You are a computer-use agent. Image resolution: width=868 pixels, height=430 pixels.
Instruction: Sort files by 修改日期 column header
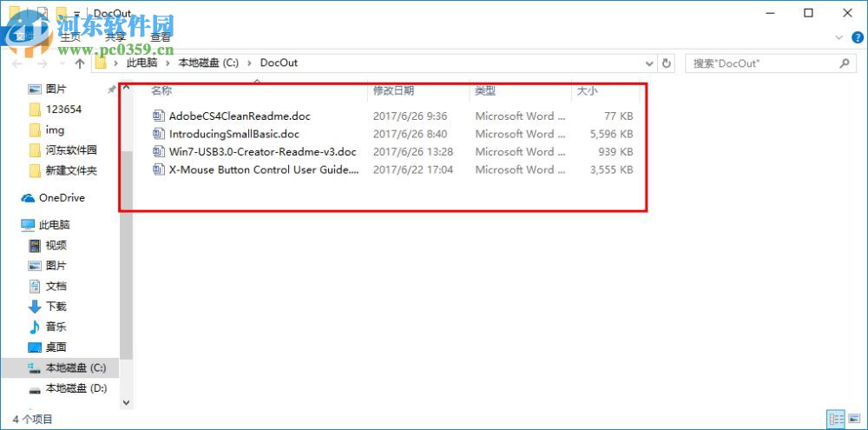point(393,90)
